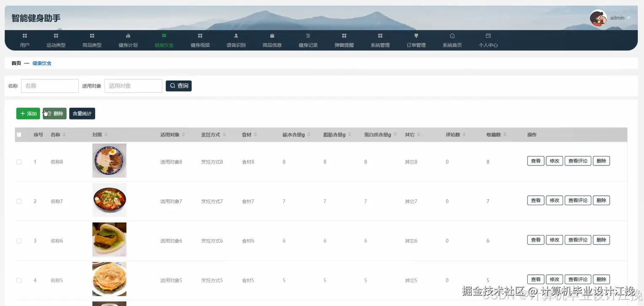This screenshot has width=644, height=306.
Task: Click 查看评论 for row 名称6
Action: [x=578, y=240]
